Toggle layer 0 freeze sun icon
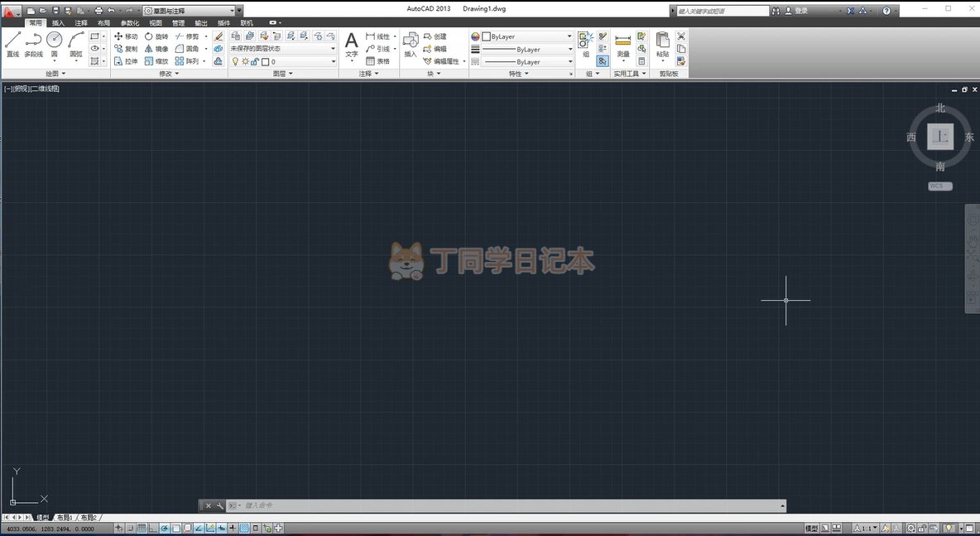Viewport: 980px width, 536px height. click(x=245, y=61)
